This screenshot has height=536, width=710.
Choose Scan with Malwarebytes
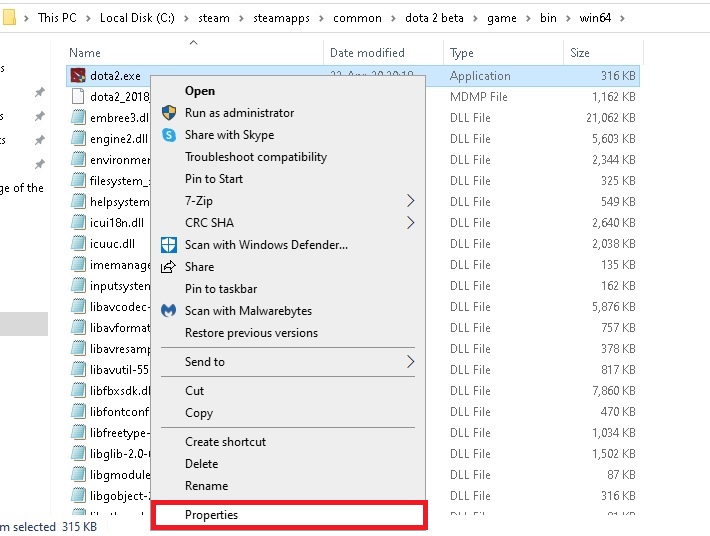click(288, 311)
